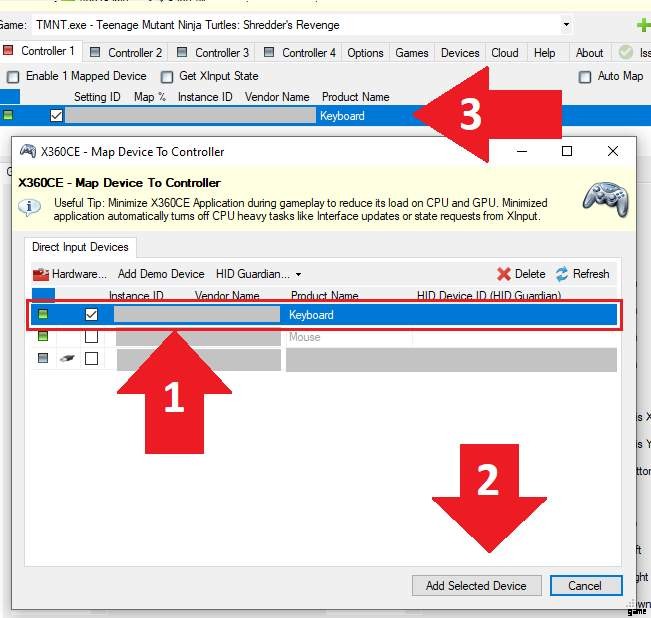
Task: Click the Add Selected Device button
Action: 477,586
